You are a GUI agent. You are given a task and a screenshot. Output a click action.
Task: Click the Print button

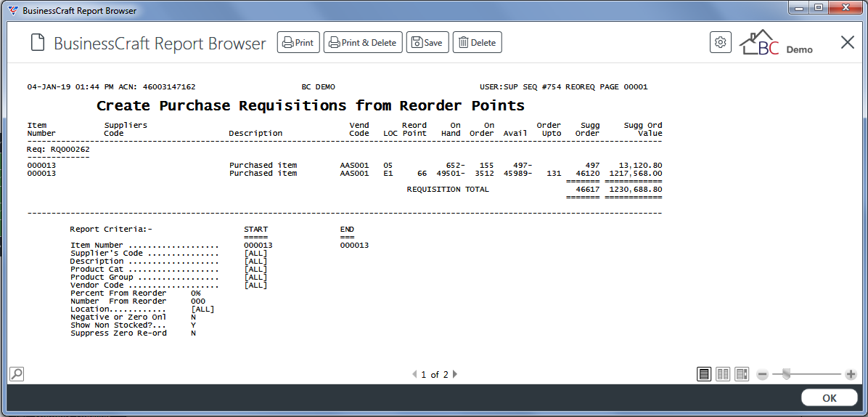(x=298, y=43)
